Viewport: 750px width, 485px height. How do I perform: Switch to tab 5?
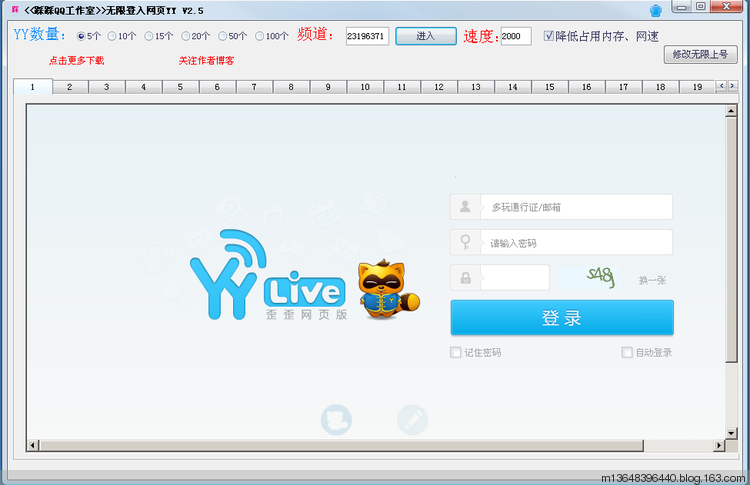point(180,87)
